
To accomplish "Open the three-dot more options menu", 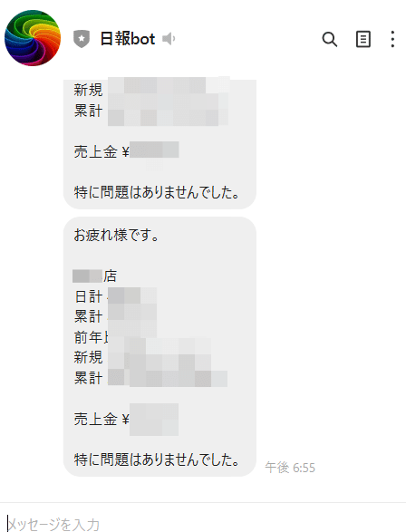I will tap(392, 39).
